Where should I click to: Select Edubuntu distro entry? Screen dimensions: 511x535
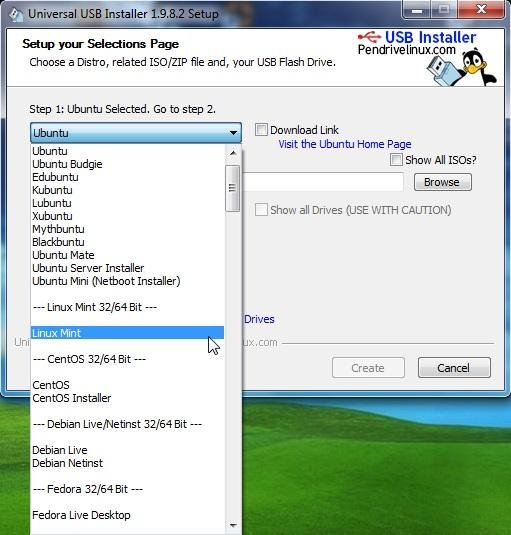127,177
